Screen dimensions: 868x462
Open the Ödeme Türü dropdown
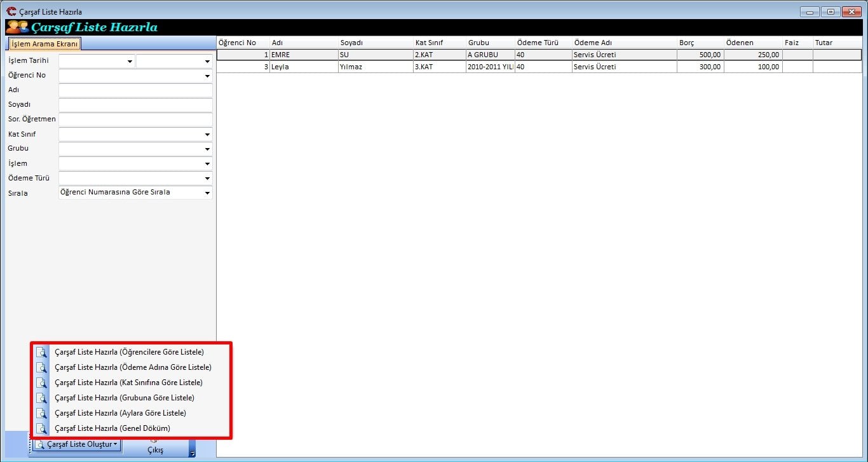click(x=207, y=179)
